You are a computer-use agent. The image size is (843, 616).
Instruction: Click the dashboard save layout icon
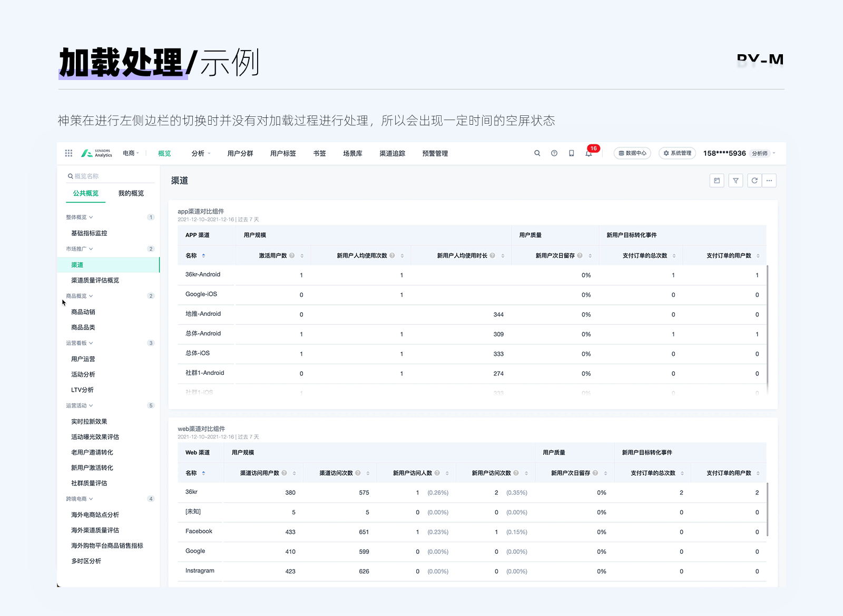point(717,181)
